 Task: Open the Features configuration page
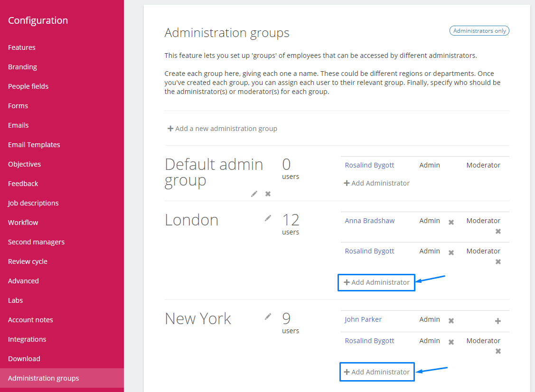point(22,47)
